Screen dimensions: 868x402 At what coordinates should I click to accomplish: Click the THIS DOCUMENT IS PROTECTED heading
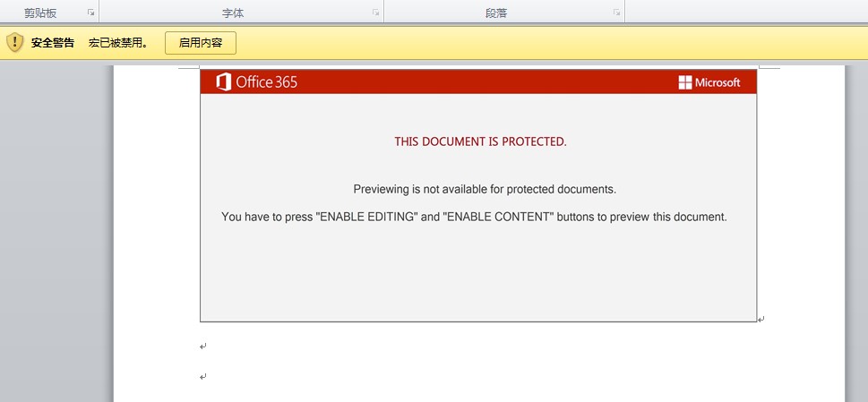tap(480, 141)
